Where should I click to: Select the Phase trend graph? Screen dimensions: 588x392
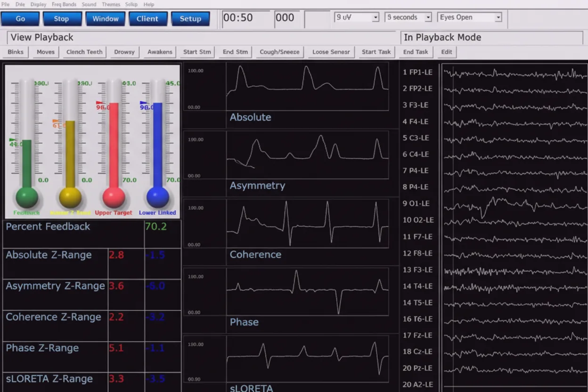(308, 292)
